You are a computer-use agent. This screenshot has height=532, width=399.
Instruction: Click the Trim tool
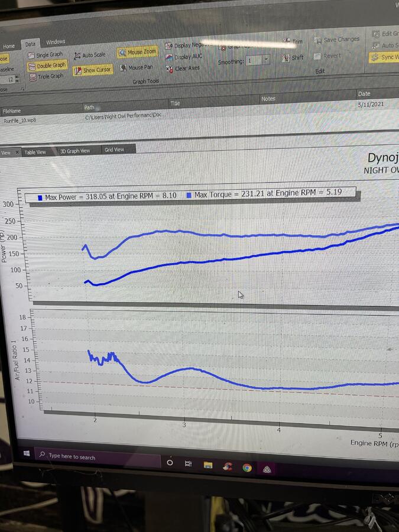pyautogui.click(x=293, y=42)
